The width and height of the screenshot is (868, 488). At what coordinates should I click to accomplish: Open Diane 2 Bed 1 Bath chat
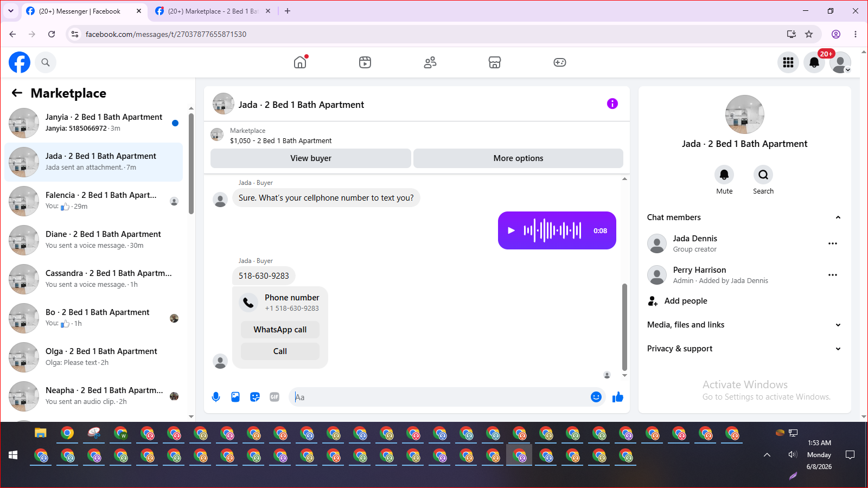click(93, 240)
